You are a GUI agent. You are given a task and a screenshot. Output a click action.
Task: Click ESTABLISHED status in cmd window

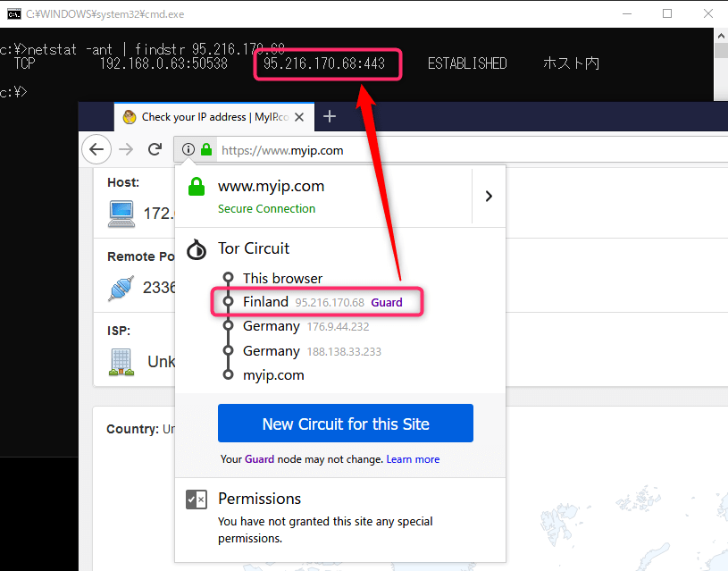(x=467, y=63)
